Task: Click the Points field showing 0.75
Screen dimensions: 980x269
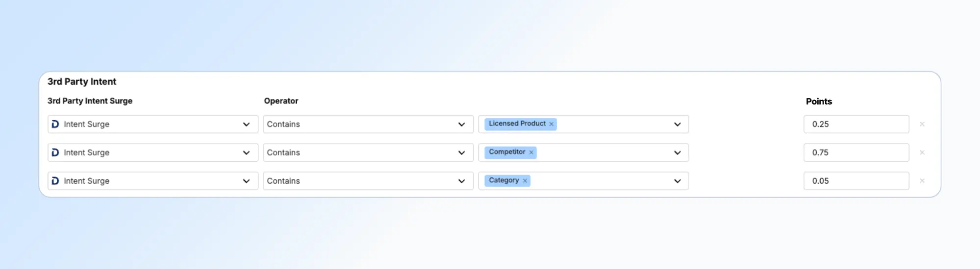Action: pos(856,153)
